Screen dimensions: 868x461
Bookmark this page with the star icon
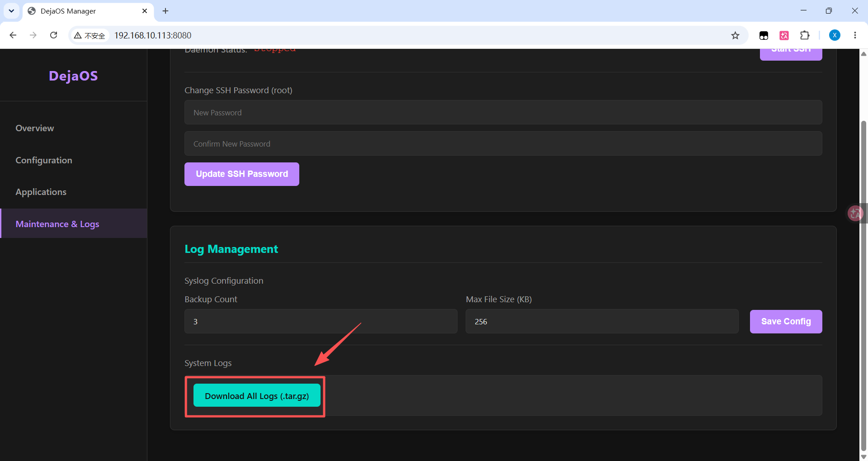tap(735, 35)
